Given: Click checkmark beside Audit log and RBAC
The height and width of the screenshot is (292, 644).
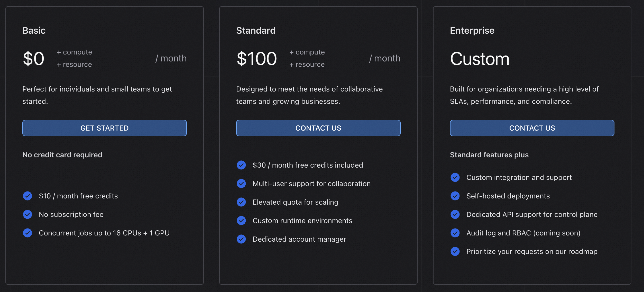Looking at the screenshot, I should pos(455,233).
